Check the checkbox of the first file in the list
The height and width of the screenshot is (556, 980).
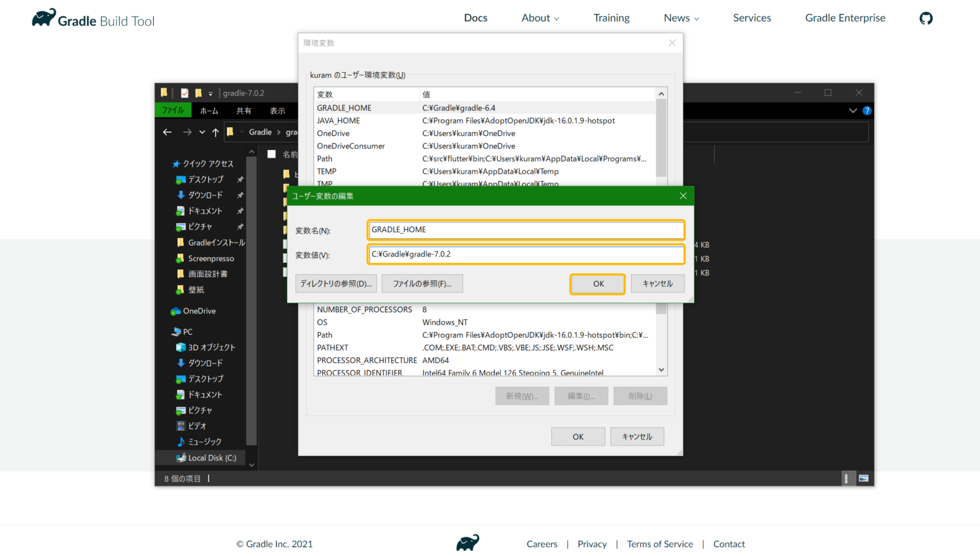[x=272, y=174]
